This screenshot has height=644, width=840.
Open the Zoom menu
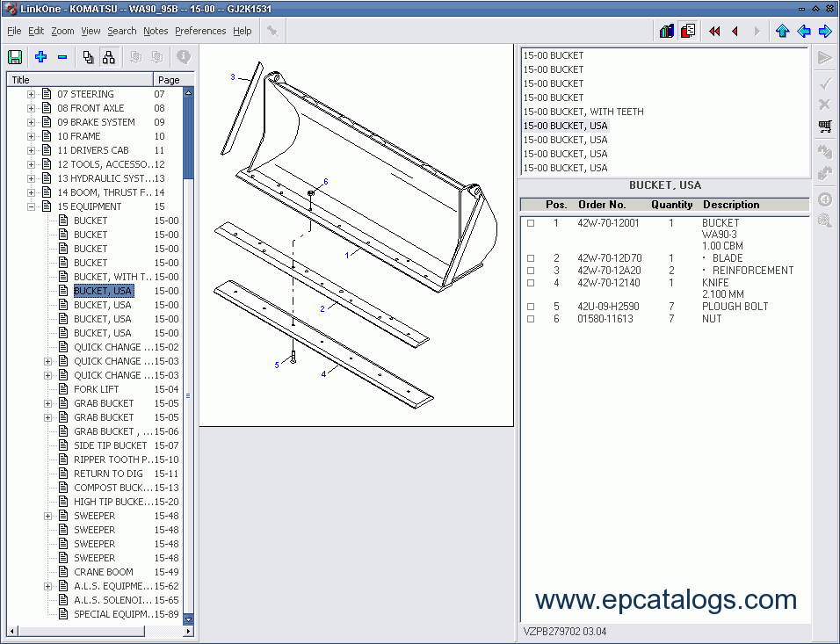click(x=62, y=31)
